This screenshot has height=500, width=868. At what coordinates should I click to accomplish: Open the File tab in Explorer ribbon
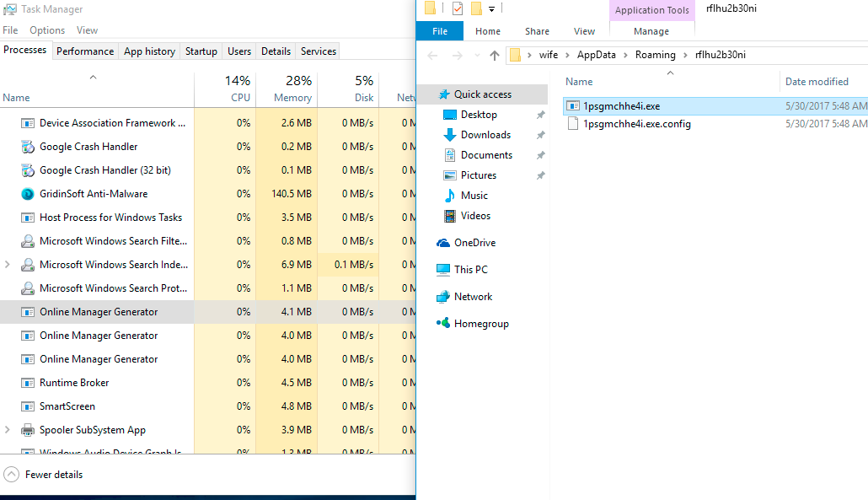click(440, 31)
